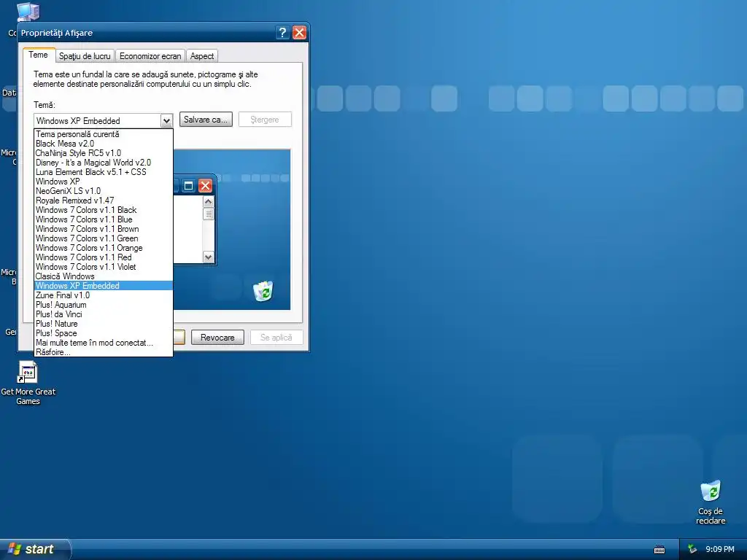Screen dimensions: 747x560
Task: Click the Revocare button
Action: pos(217,337)
